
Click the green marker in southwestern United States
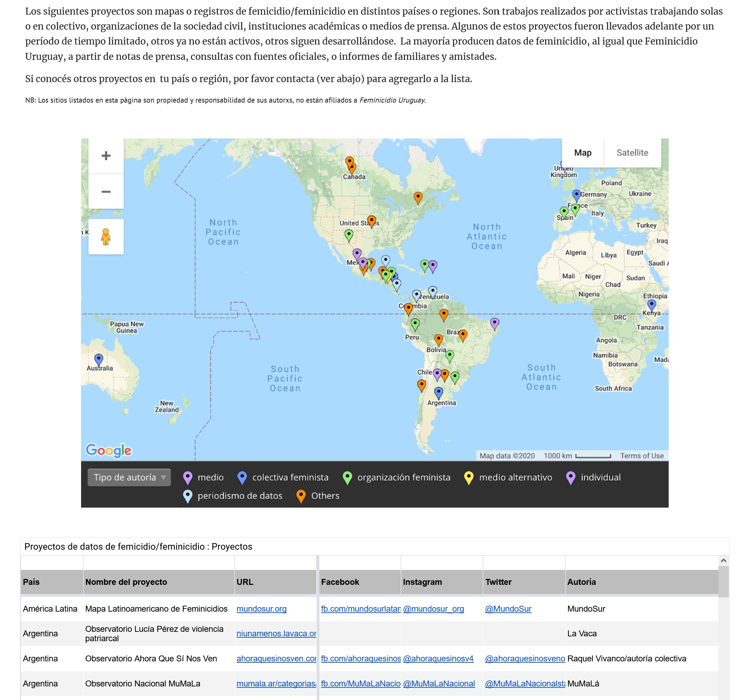tap(349, 236)
